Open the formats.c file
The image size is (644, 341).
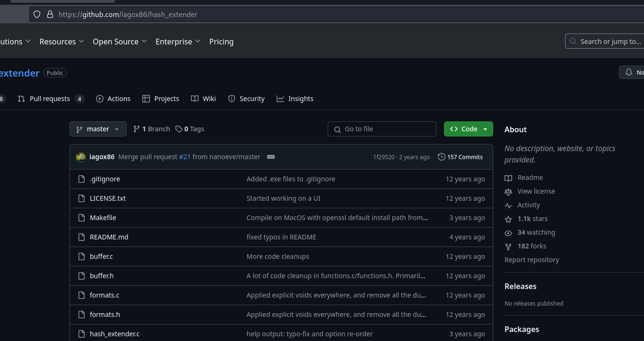pyautogui.click(x=104, y=295)
